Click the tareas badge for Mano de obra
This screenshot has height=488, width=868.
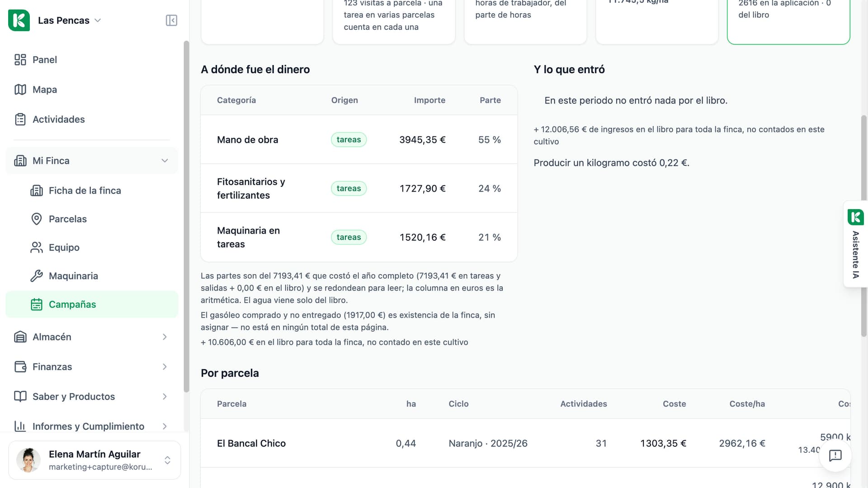pos(349,140)
